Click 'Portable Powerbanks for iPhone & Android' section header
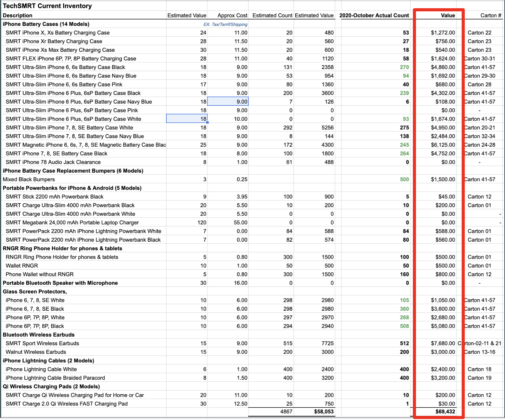 pyautogui.click(x=72, y=188)
